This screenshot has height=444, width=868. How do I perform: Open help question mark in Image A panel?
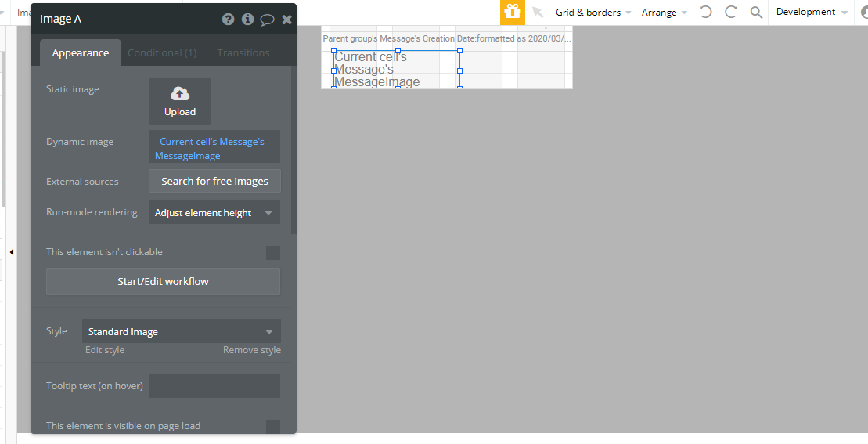tap(228, 20)
